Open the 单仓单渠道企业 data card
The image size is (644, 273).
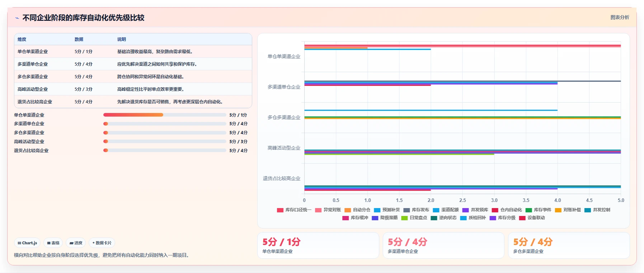coord(318,245)
